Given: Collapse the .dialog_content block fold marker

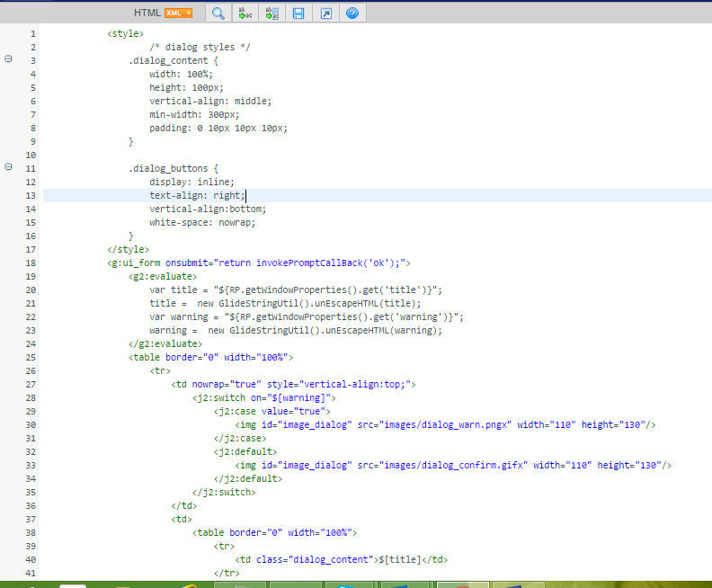Looking at the screenshot, I should tap(8, 58).
